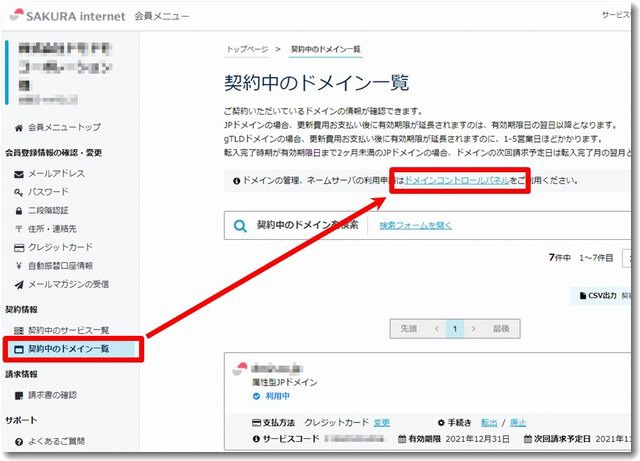The width and height of the screenshot is (640, 461).
Task: Click the magnifier search icon
Action: pos(240,226)
